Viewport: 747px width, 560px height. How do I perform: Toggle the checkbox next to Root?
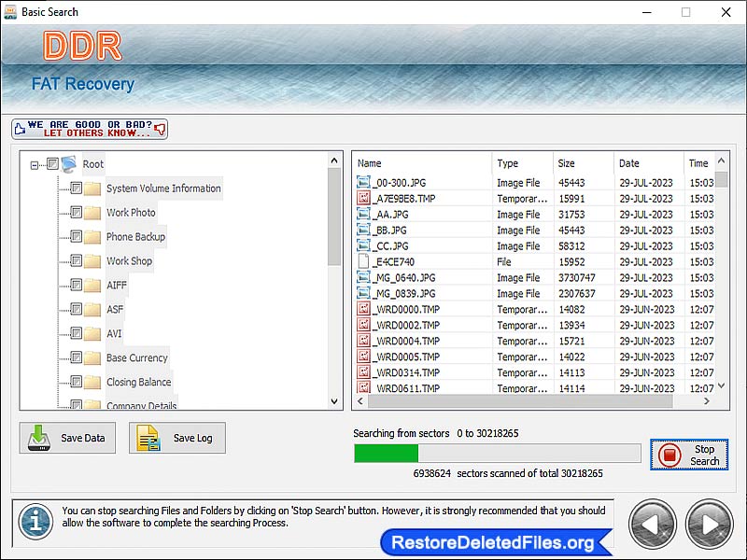[51, 164]
